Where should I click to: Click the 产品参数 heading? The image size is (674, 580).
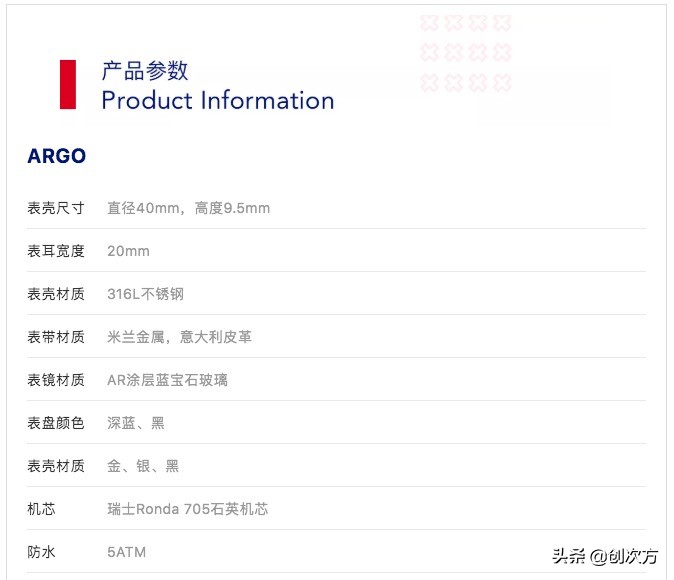pyautogui.click(x=145, y=71)
